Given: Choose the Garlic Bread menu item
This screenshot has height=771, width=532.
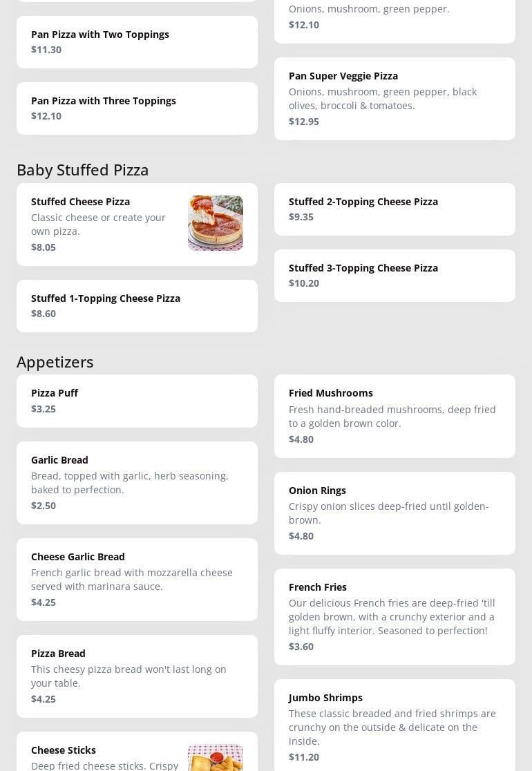Looking at the screenshot, I should pyautogui.click(x=137, y=483).
